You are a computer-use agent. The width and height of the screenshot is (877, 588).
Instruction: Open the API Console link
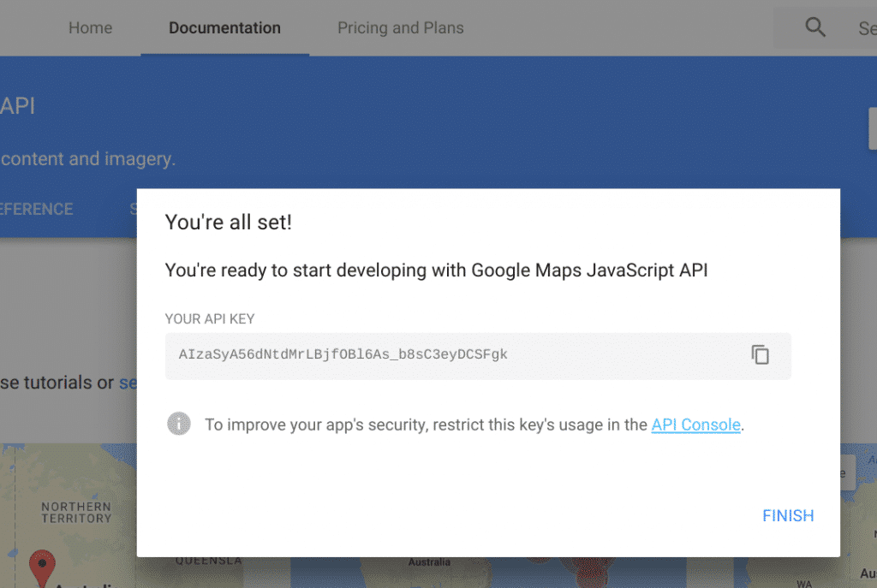pyautogui.click(x=695, y=425)
